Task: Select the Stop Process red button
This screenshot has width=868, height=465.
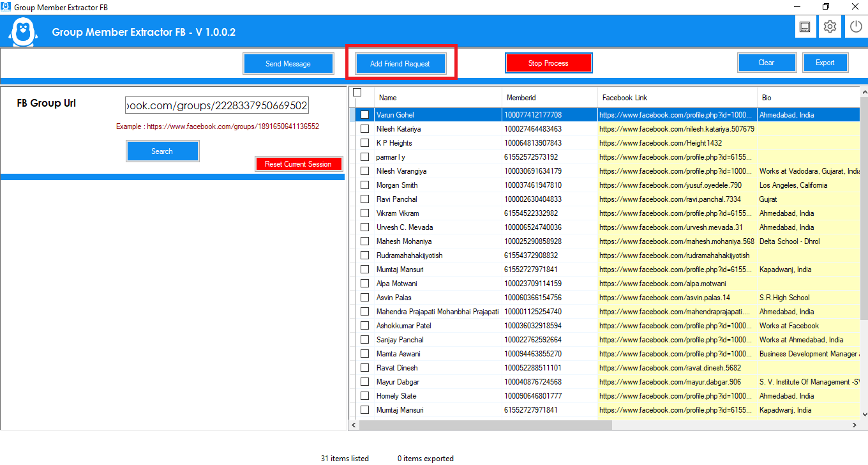Action: click(548, 63)
